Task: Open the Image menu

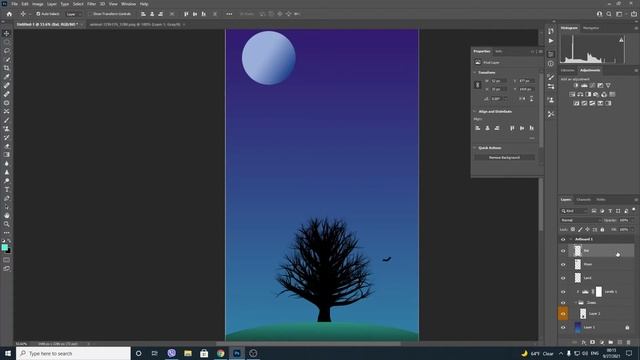Action: click(38, 4)
